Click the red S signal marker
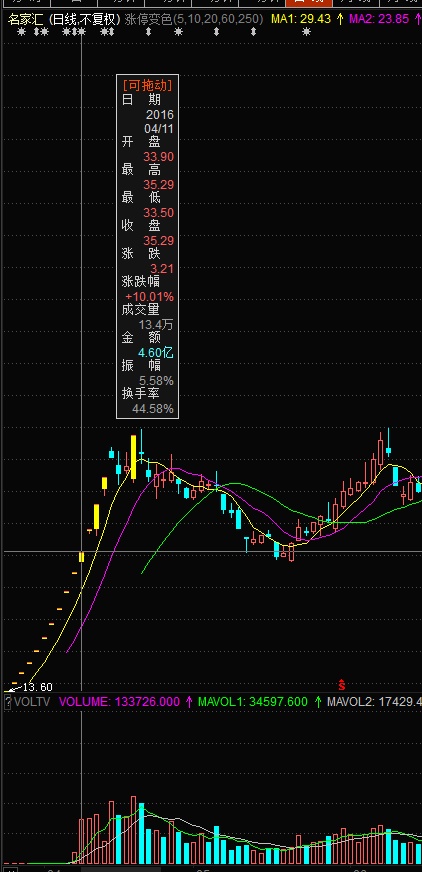The image size is (422, 872). 341,685
